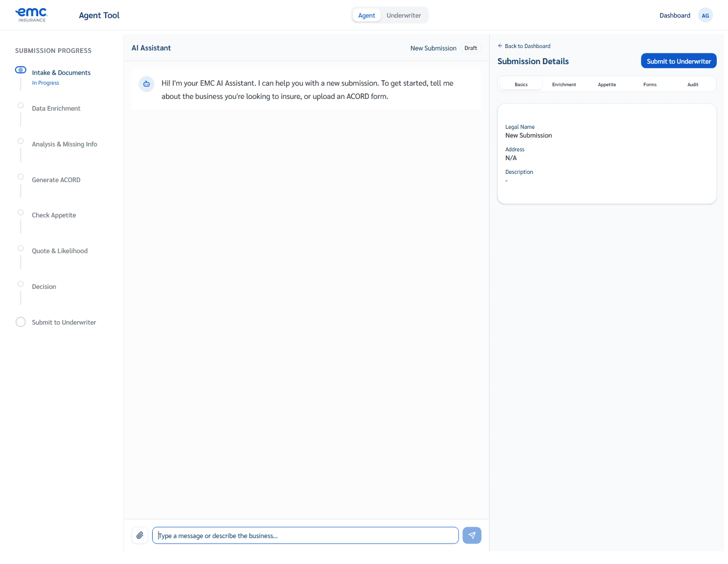The height and width of the screenshot is (564, 728).
Task: Open the file attachment paperclip
Action: click(140, 535)
